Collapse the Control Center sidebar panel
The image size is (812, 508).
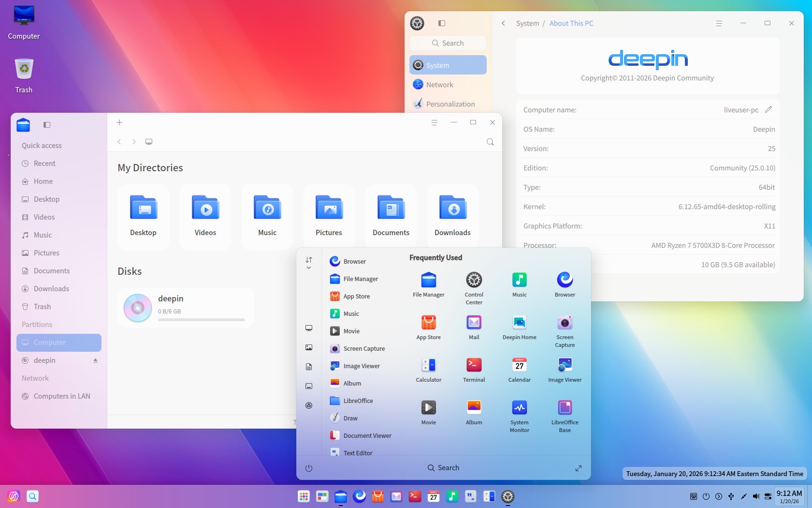tap(442, 23)
